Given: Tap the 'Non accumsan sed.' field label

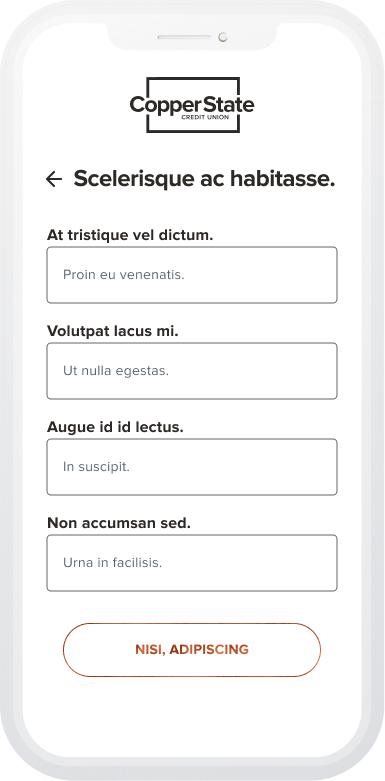Looking at the screenshot, I should tap(119, 523).
